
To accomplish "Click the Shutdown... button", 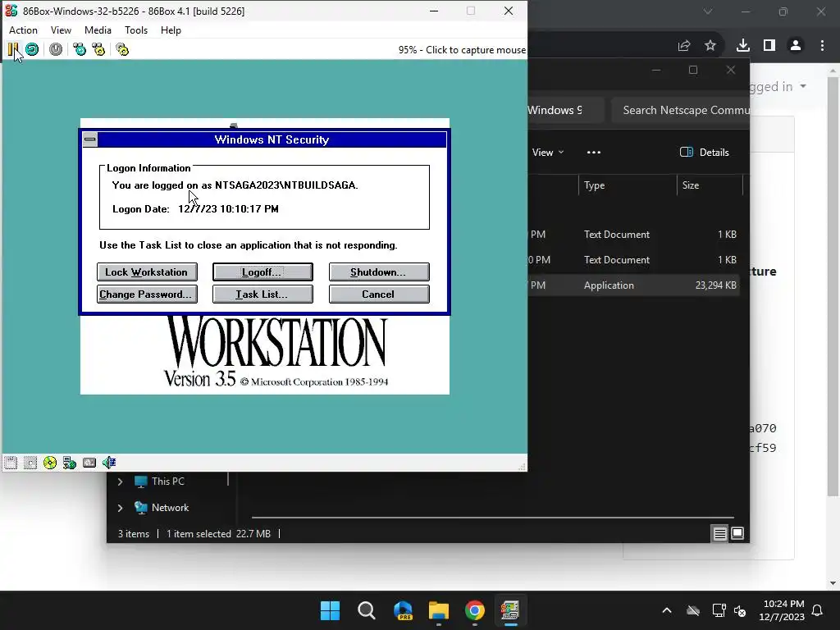I will pyautogui.click(x=379, y=272).
